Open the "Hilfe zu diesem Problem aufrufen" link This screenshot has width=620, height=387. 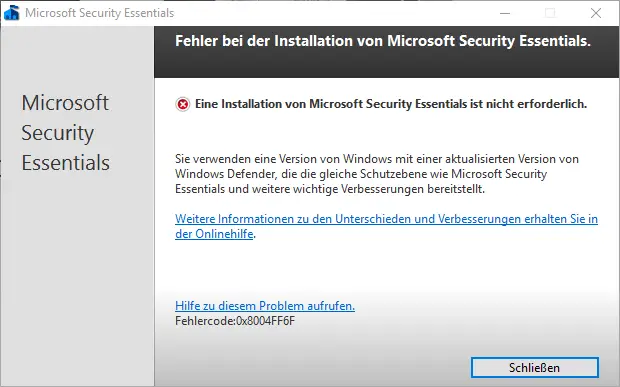click(265, 306)
